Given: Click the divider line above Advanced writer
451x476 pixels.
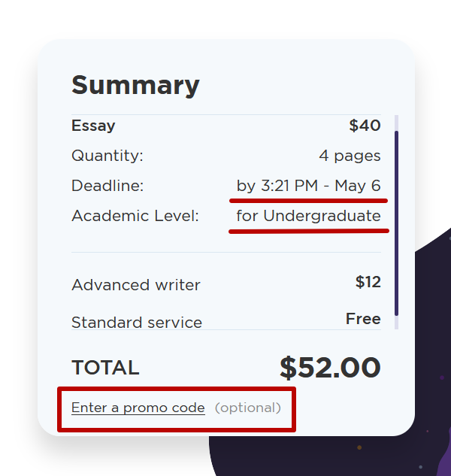Looking at the screenshot, I should 225,253.
